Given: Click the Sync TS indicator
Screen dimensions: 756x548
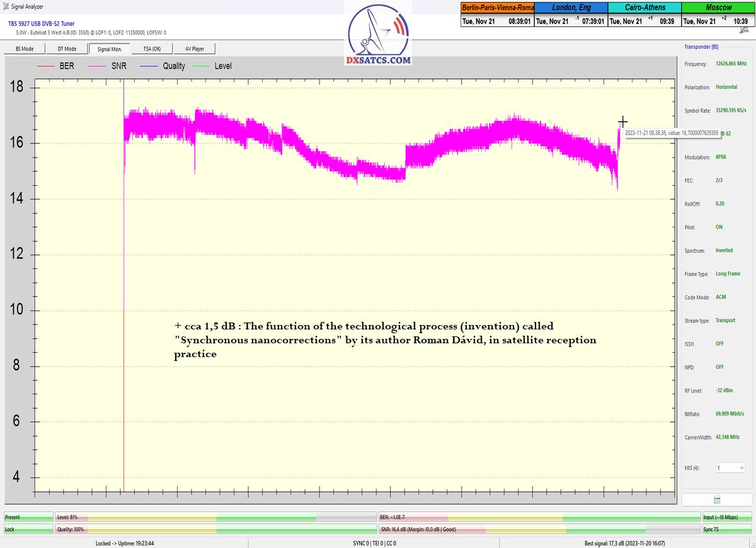Looking at the screenshot, I should tap(726, 530).
